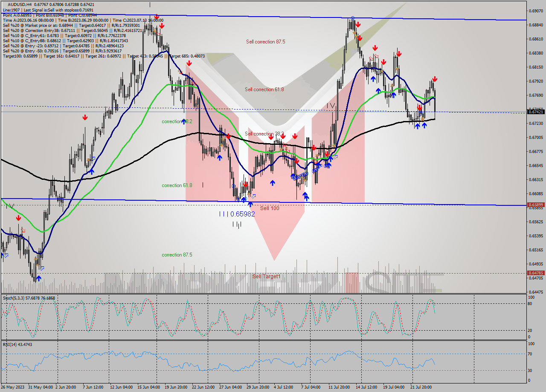Click price axis value 0.69070
Image resolution: width=546 pixels, height=392 pixels.
point(536,11)
